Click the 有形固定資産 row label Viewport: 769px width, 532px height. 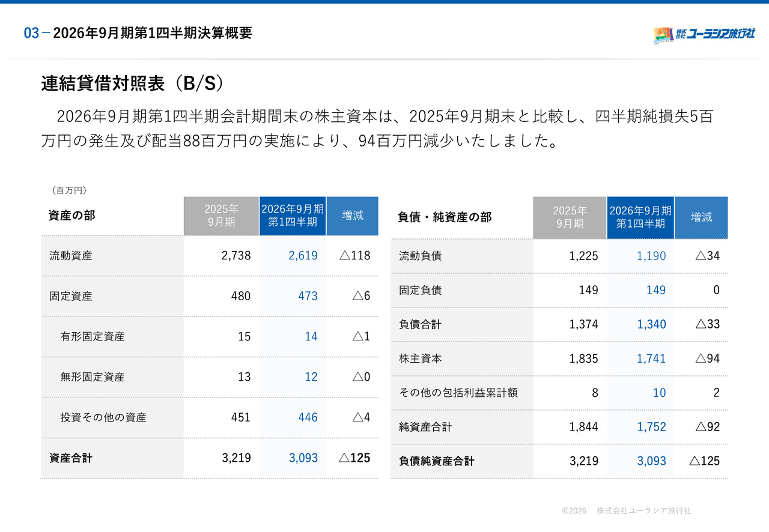tap(93, 337)
